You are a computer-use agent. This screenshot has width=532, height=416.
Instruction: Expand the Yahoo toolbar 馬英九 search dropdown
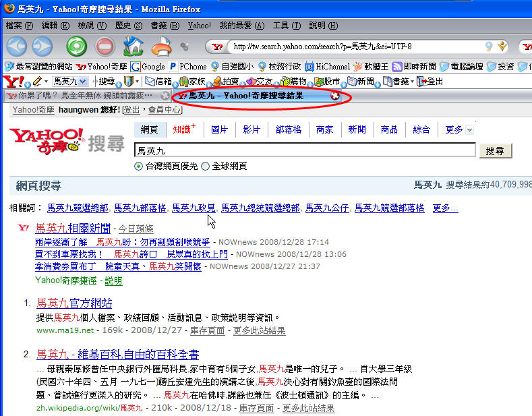pos(83,82)
